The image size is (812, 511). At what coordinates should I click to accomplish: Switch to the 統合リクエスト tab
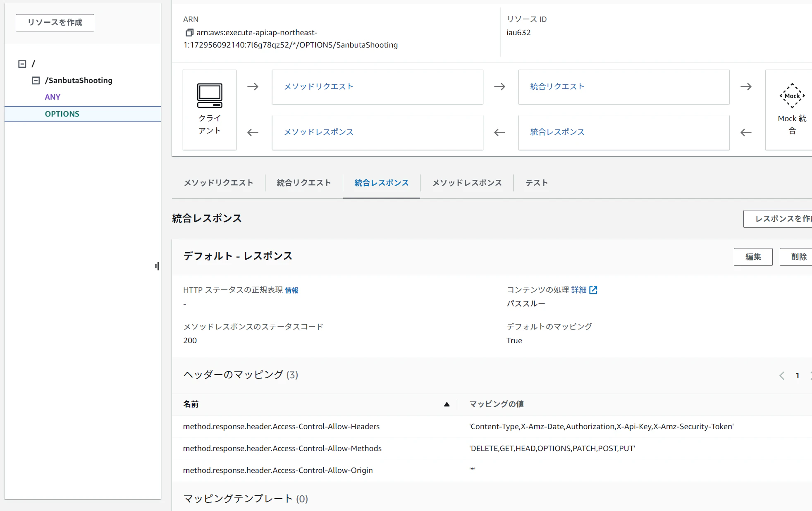[x=304, y=183]
